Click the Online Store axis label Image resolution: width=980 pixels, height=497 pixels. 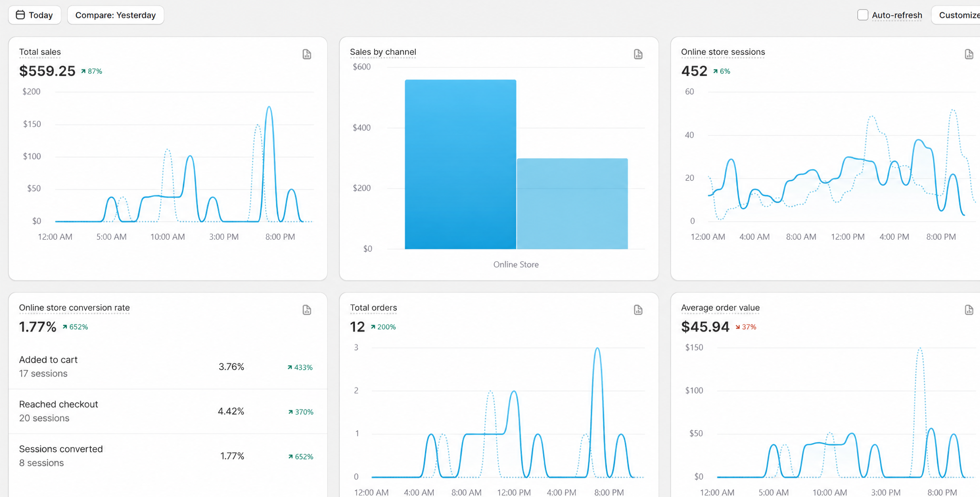point(516,264)
